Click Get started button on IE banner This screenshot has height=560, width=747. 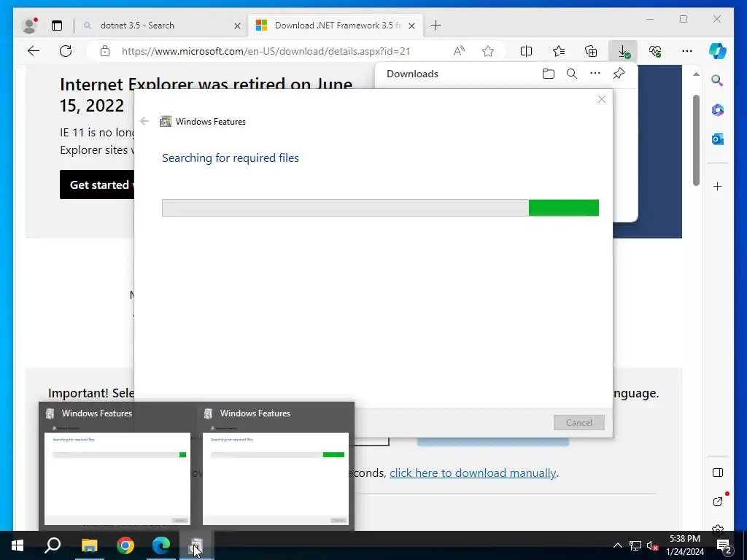coord(97,184)
